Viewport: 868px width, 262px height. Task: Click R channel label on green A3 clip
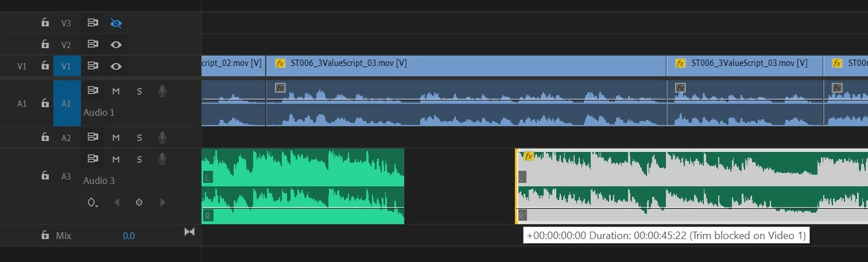click(207, 216)
